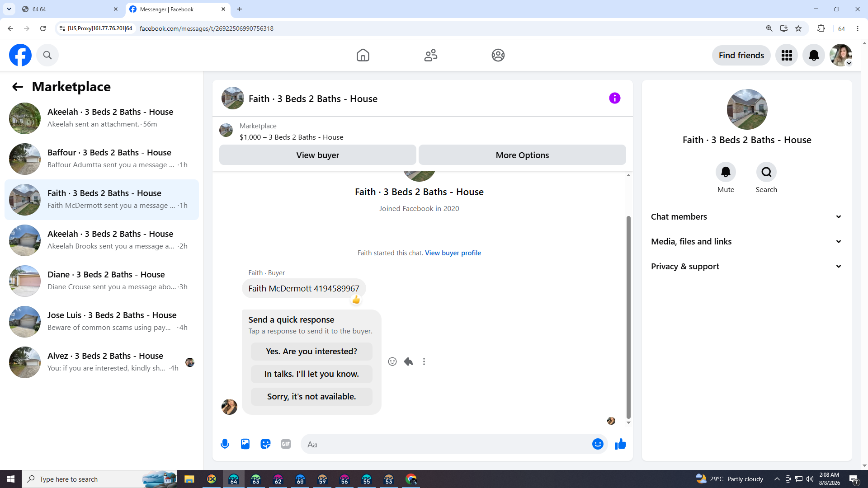Send 'Sorry, it's not available.' response
This screenshot has width=868, height=488.
tap(311, 397)
